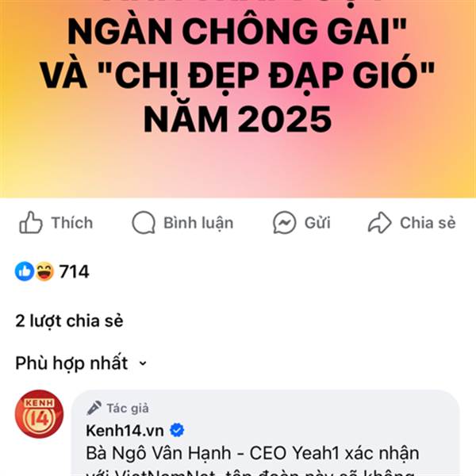Open the laughing haha reaction icon
The height and width of the screenshot is (476, 476).
44,271
